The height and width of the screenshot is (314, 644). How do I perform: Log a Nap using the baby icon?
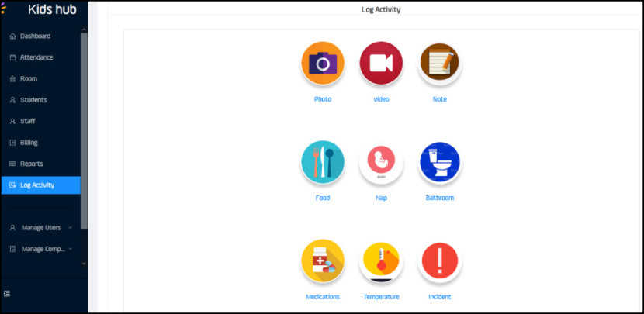(381, 163)
